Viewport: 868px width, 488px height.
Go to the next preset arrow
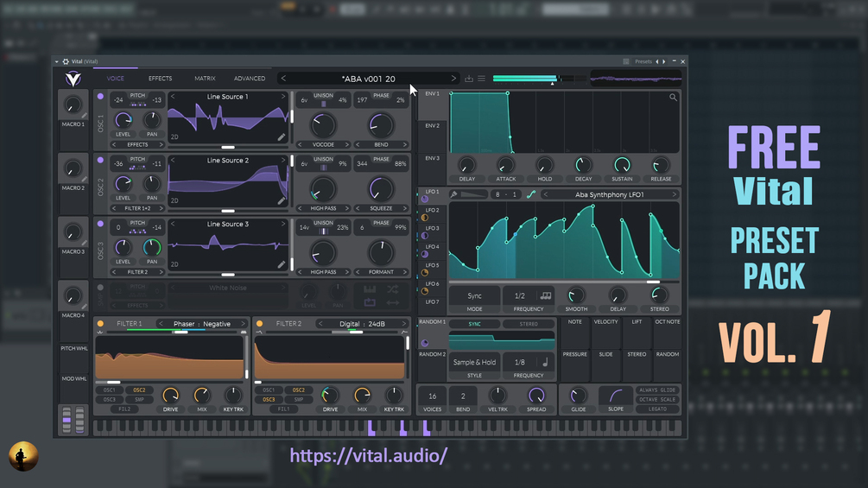point(453,79)
